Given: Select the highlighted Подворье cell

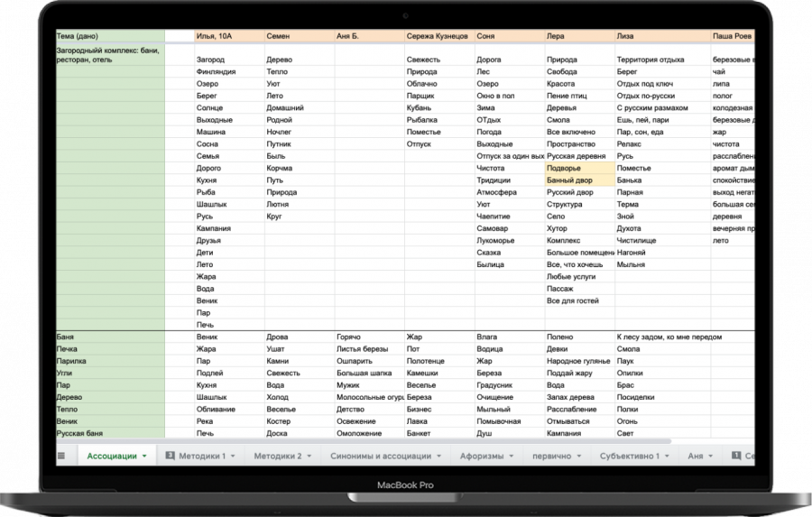Looking at the screenshot, I should (x=580, y=168).
